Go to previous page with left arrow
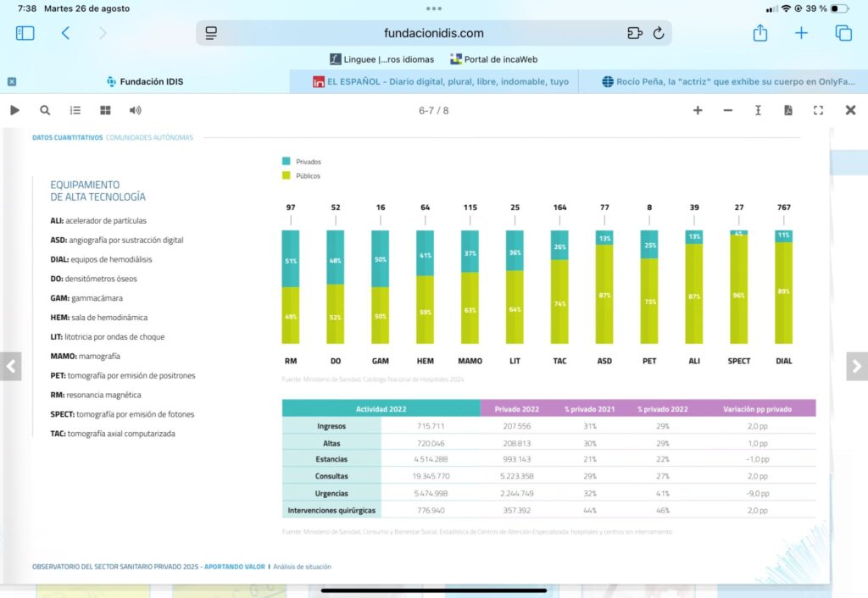Image resolution: width=868 pixels, height=598 pixels. (11, 367)
